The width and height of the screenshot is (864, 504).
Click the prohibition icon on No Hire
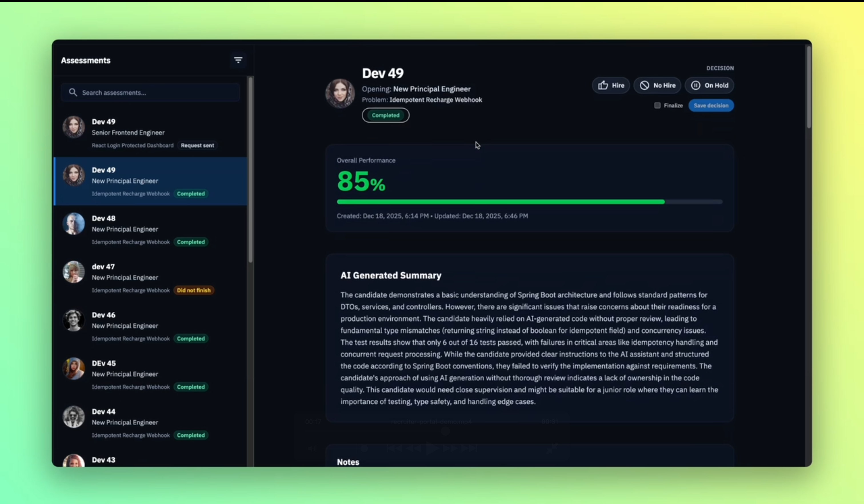645,85
